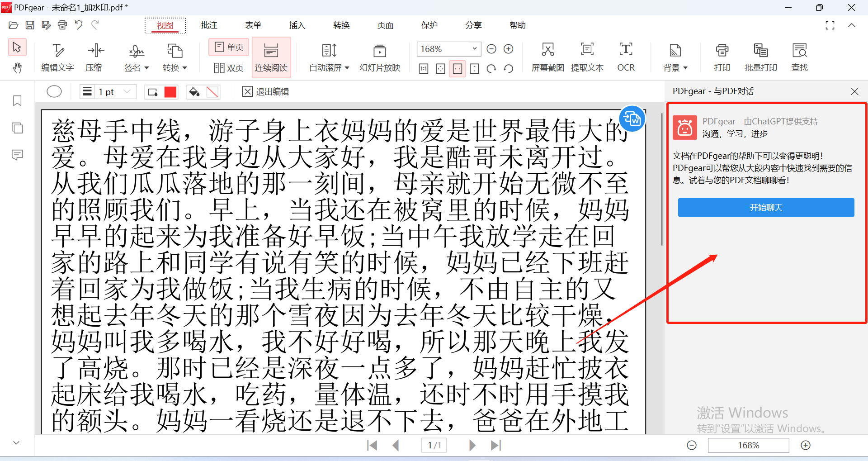Open the 批注 annotation tab
This screenshot has width=868, height=461.
point(209,25)
